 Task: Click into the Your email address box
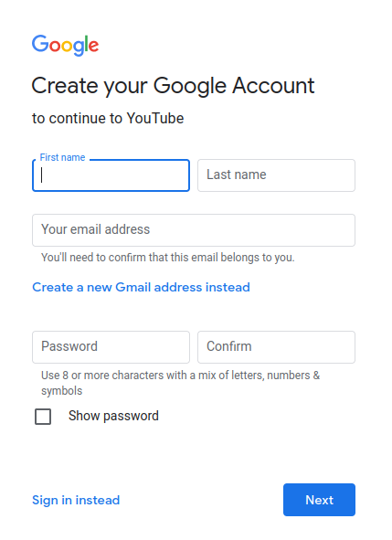(194, 230)
